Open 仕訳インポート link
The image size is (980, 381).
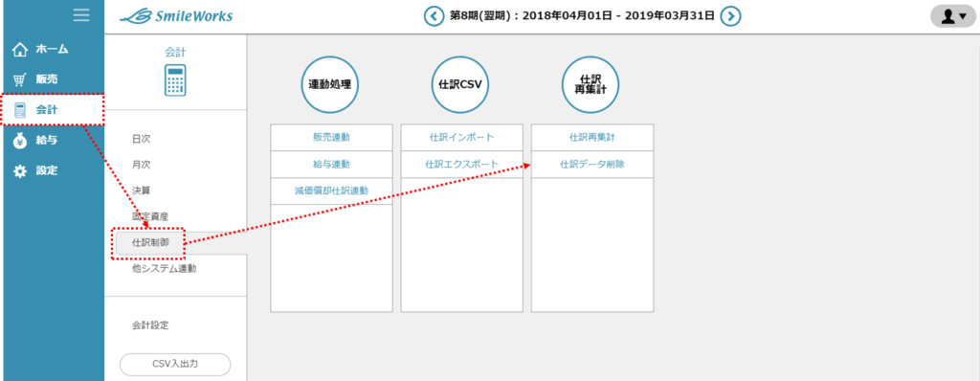[462, 138]
